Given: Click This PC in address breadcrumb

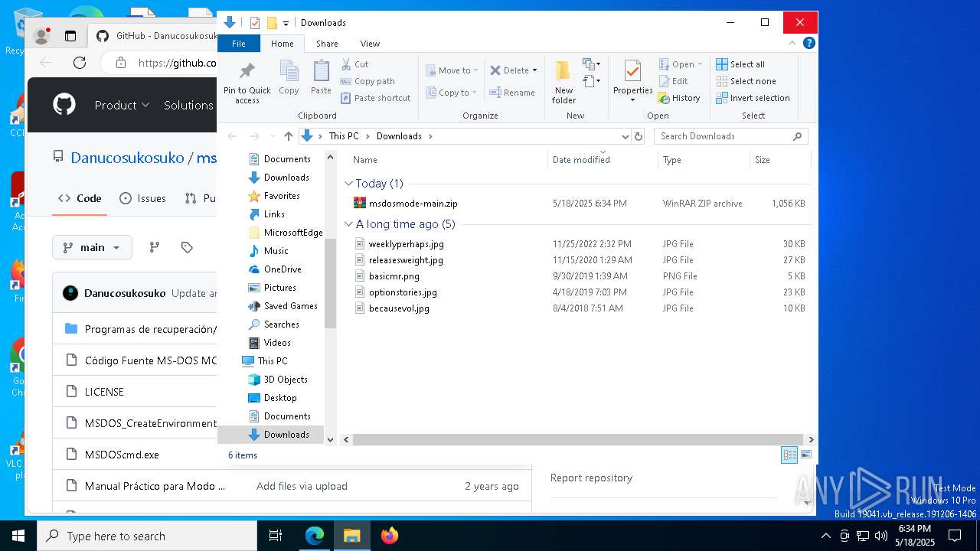Looking at the screenshot, I should coord(343,136).
